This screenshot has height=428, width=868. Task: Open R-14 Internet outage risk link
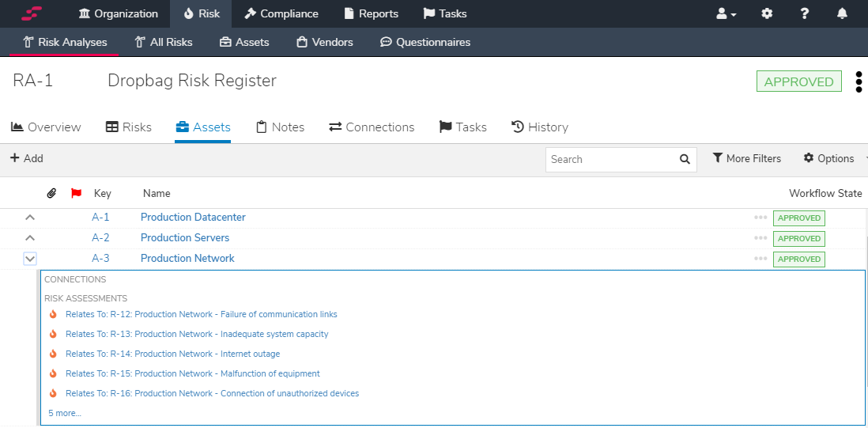[172, 354]
